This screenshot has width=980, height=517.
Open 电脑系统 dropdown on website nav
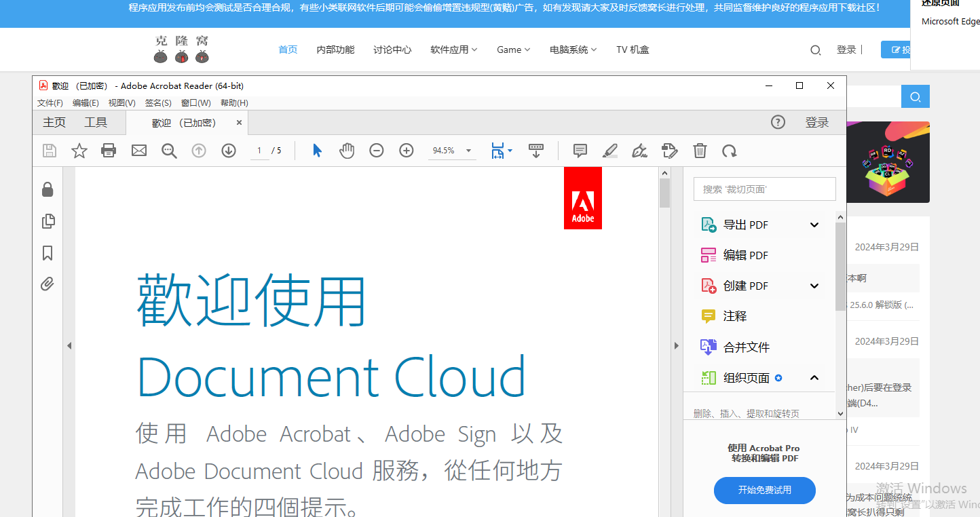pyautogui.click(x=573, y=50)
